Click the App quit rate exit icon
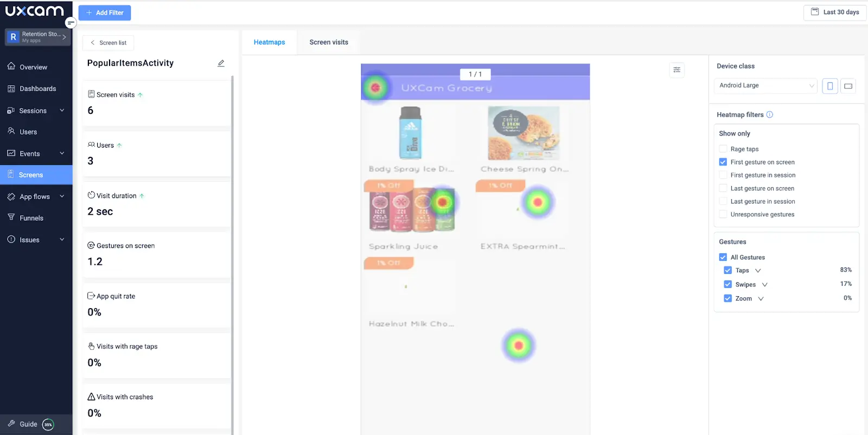Image resolution: width=868 pixels, height=435 pixels. point(91,296)
